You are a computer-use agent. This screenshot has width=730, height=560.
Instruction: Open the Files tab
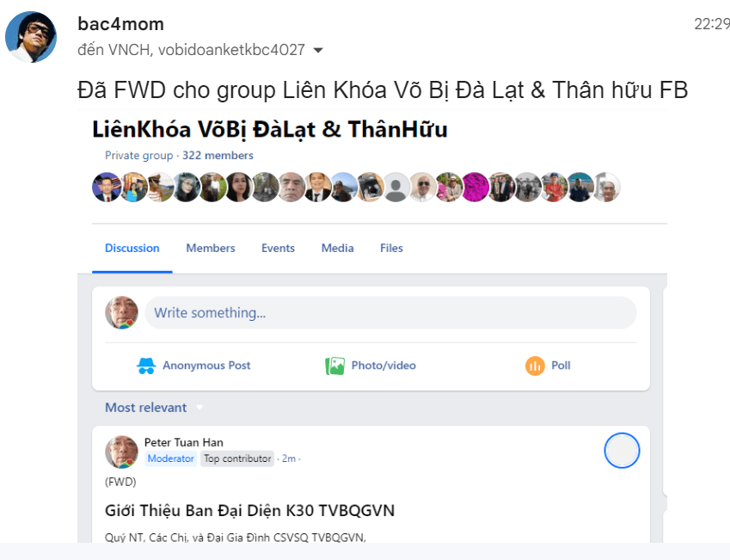coord(391,249)
